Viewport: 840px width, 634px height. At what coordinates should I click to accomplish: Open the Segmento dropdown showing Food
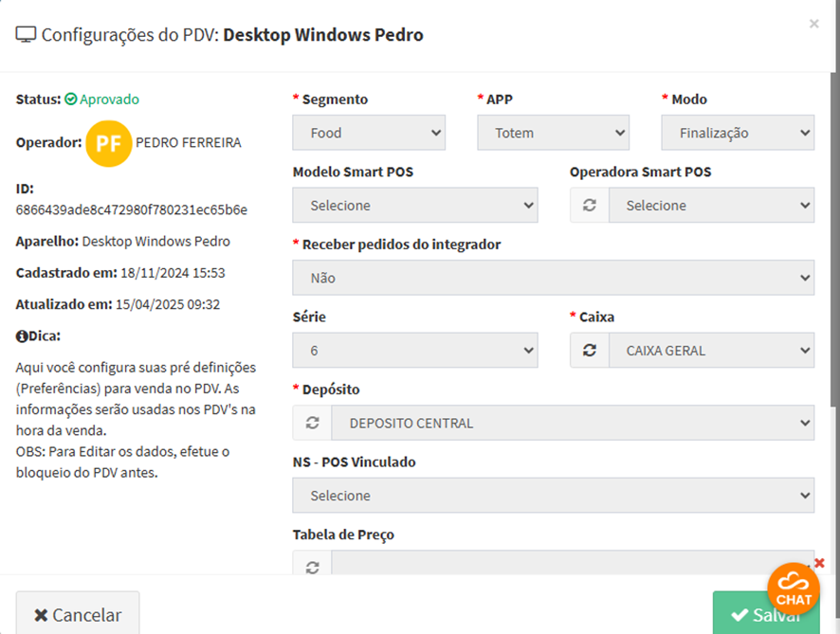(x=369, y=133)
